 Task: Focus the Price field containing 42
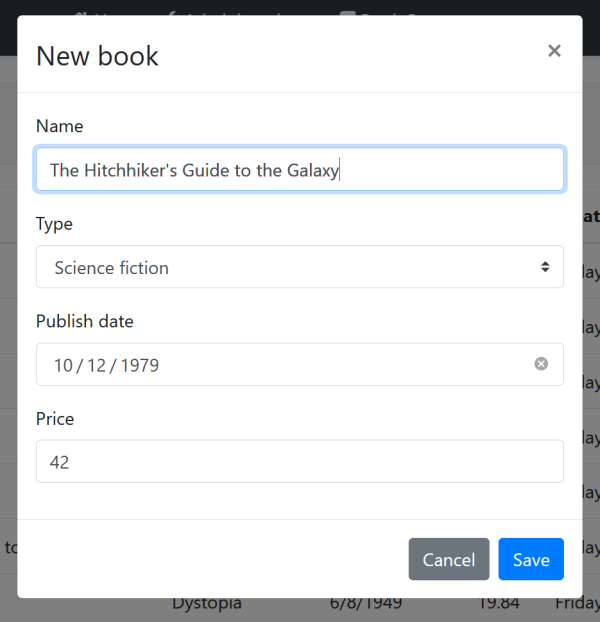(x=299, y=462)
